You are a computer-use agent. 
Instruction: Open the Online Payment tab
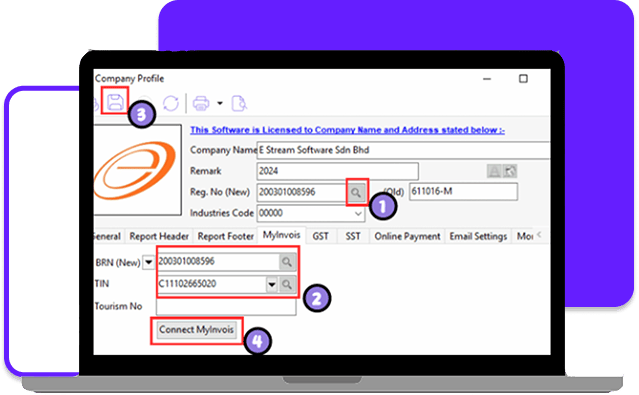click(407, 236)
